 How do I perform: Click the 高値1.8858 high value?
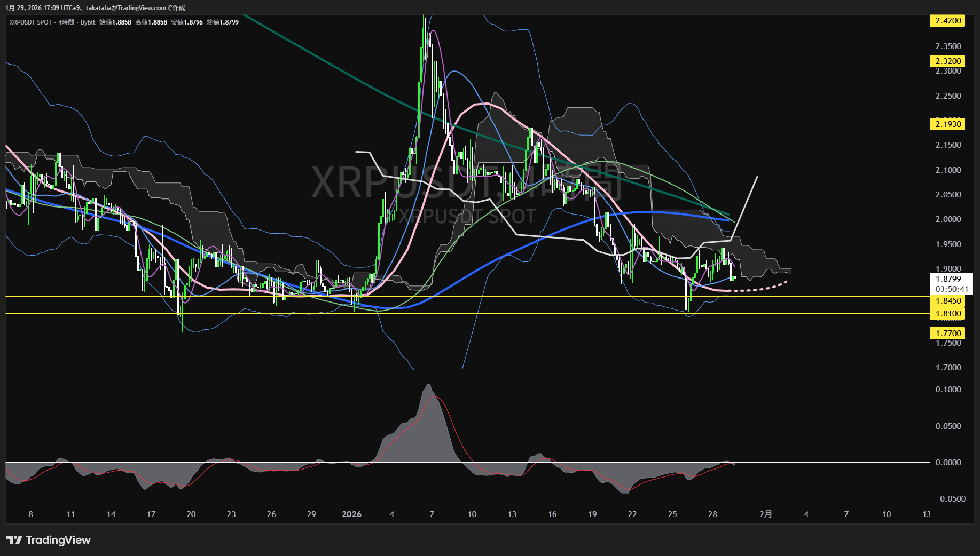(151, 22)
